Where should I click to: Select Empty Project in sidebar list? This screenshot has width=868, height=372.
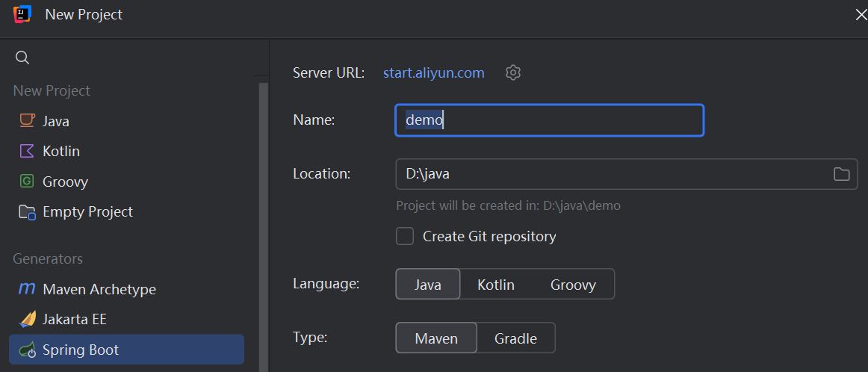click(x=127, y=212)
